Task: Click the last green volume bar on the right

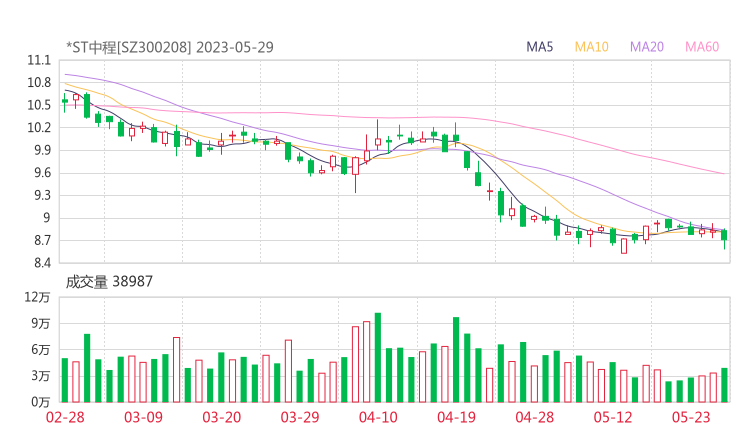Action: tap(724, 385)
